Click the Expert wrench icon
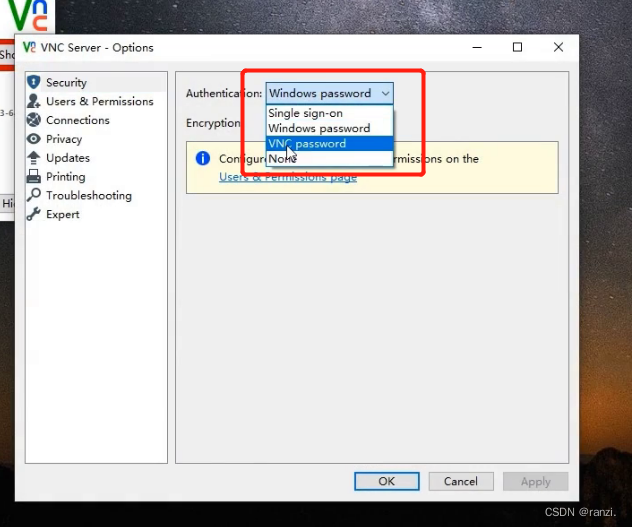Image resolution: width=632 pixels, height=527 pixels. click(33, 214)
